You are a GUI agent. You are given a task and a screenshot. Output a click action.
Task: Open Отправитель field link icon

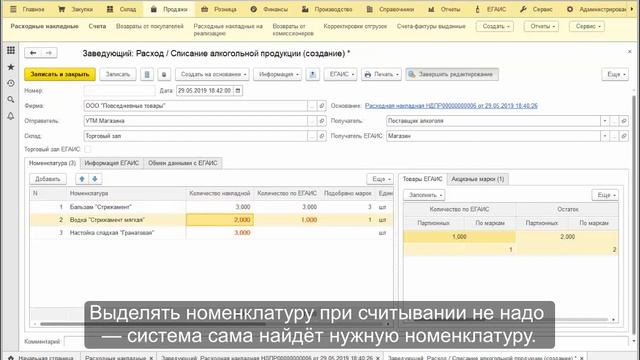[322, 121]
